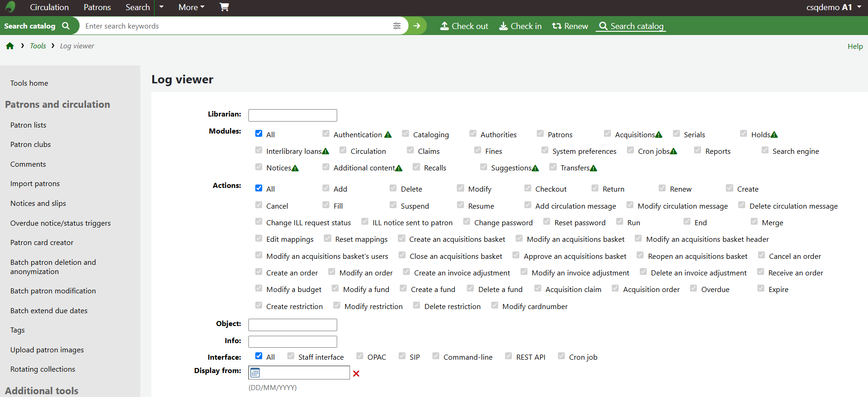Image resolution: width=868 pixels, height=397 pixels.
Task: Select the Search catalog mode tab
Action: [x=631, y=26]
